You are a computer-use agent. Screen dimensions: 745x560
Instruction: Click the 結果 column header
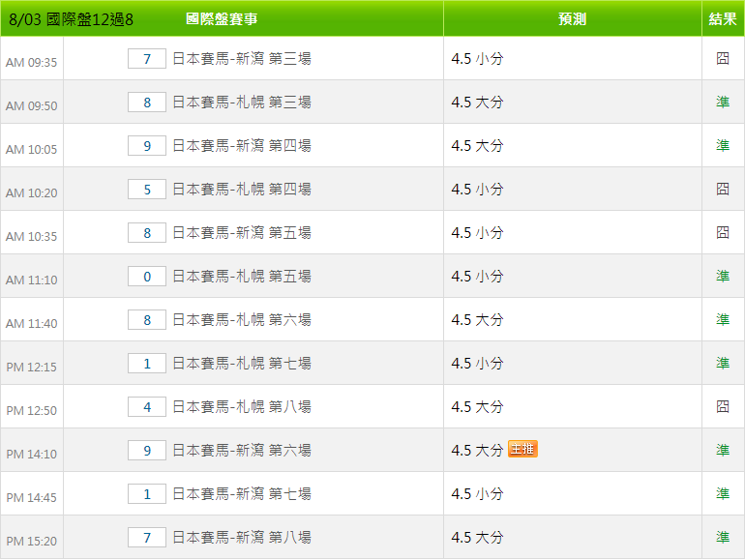tap(723, 19)
